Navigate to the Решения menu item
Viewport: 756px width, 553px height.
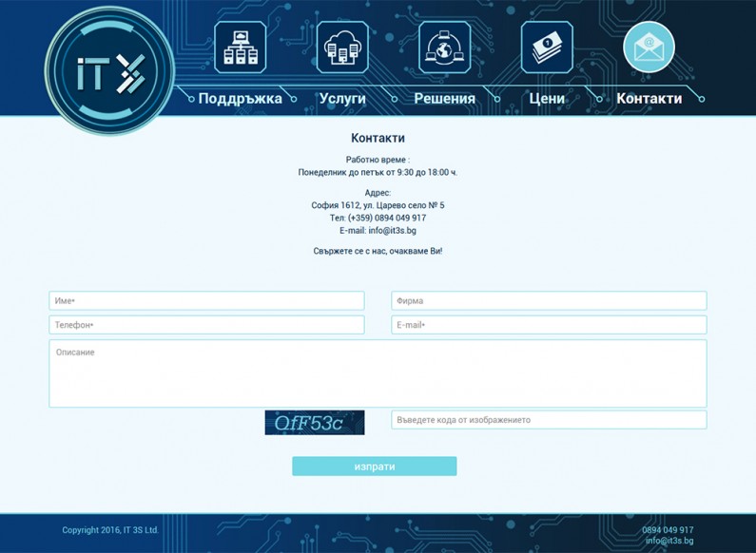pos(444,99)
